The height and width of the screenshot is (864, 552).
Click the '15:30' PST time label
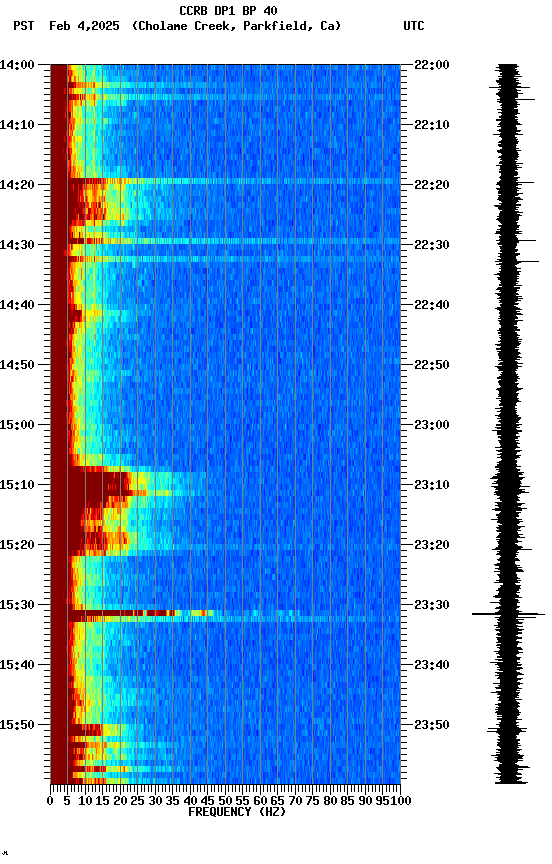coord(17,605)
